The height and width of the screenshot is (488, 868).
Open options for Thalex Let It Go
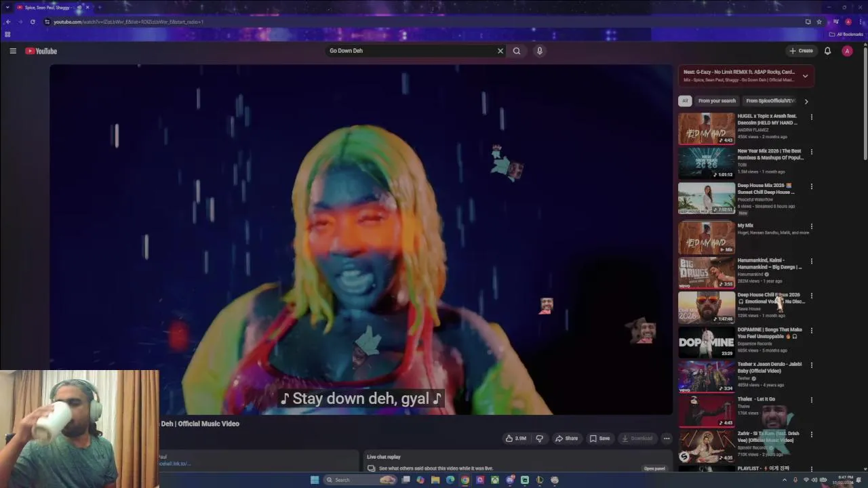pos(811,400)
